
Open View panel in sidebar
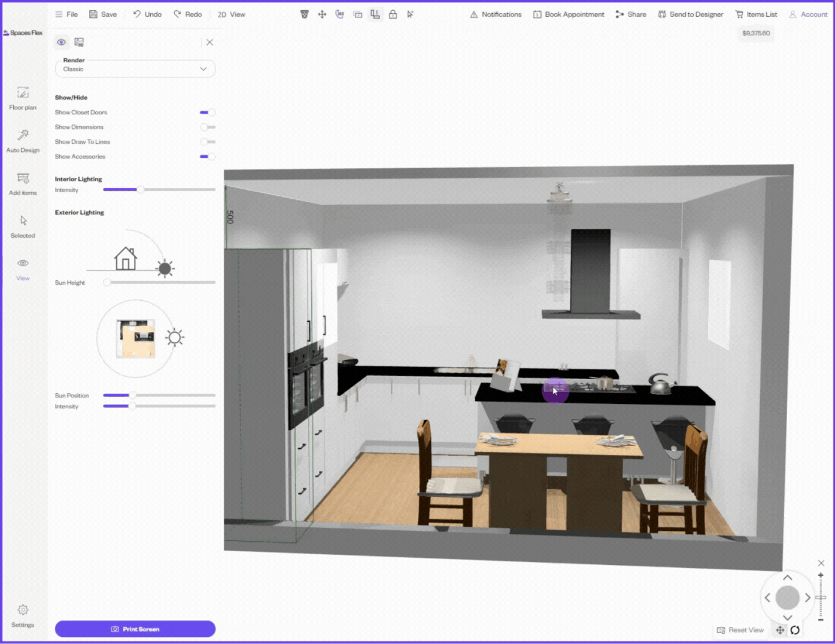coord(23,269)
